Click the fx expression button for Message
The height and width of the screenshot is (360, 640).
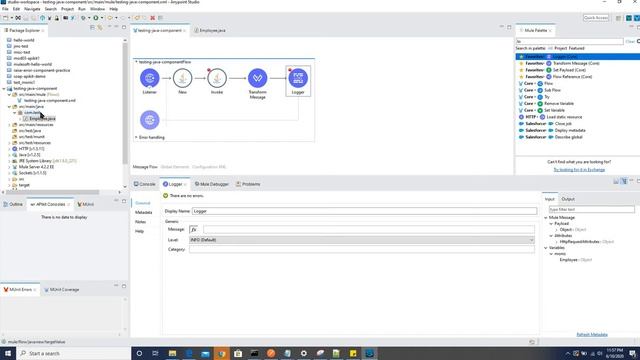coord(193,229)
